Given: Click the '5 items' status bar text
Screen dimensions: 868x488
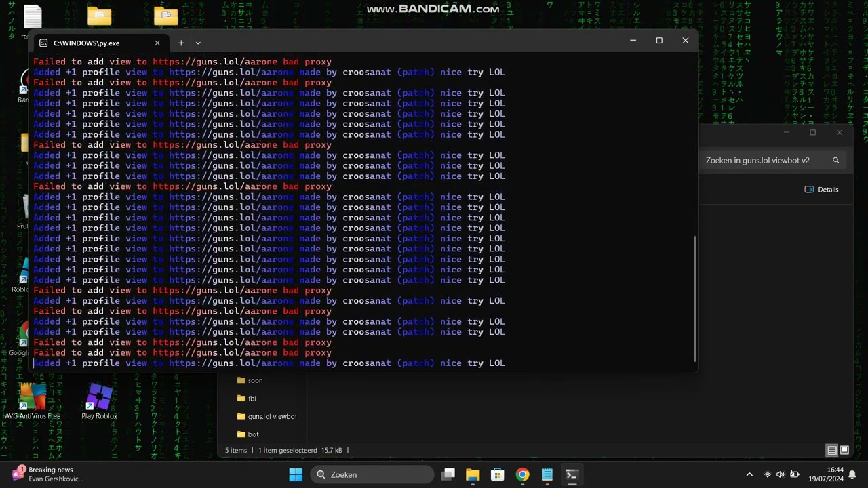Looking at the screenshot, I should pyautogui.click(x=236, y=450).
